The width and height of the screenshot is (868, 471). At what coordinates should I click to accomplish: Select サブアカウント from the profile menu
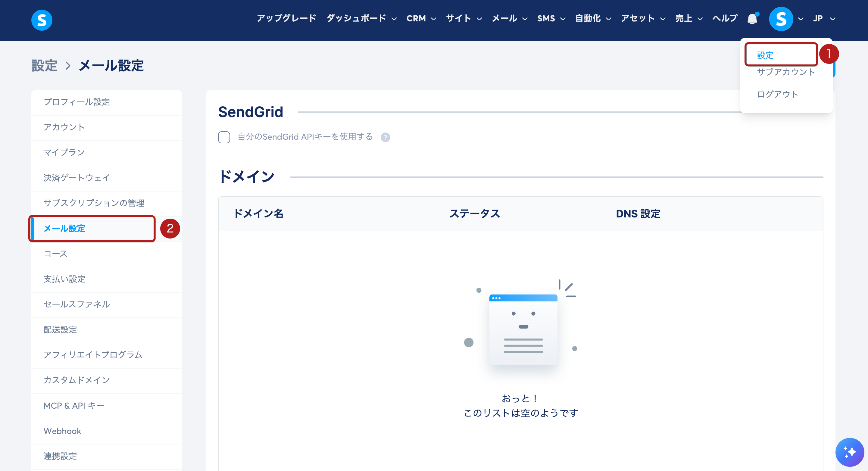pyautogui.click(x=785, y=72)
